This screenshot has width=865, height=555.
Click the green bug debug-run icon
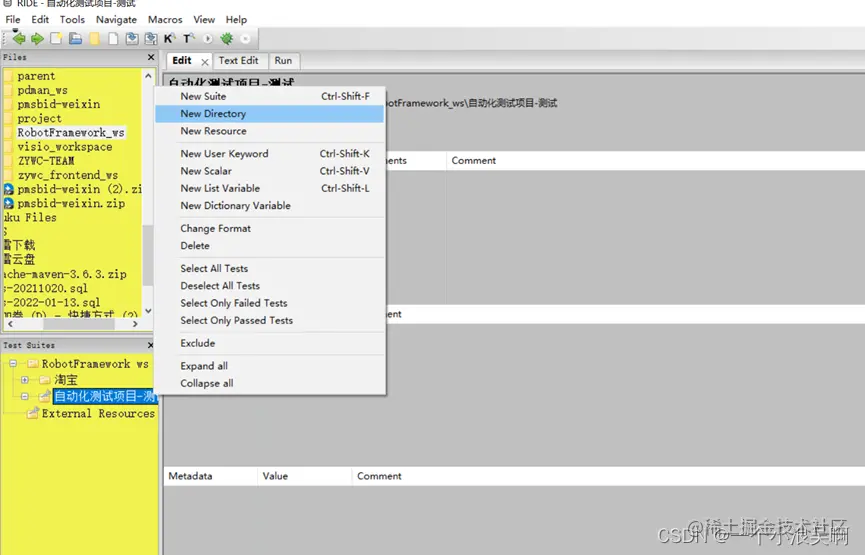pyautogui.click(x=227, y=39)
